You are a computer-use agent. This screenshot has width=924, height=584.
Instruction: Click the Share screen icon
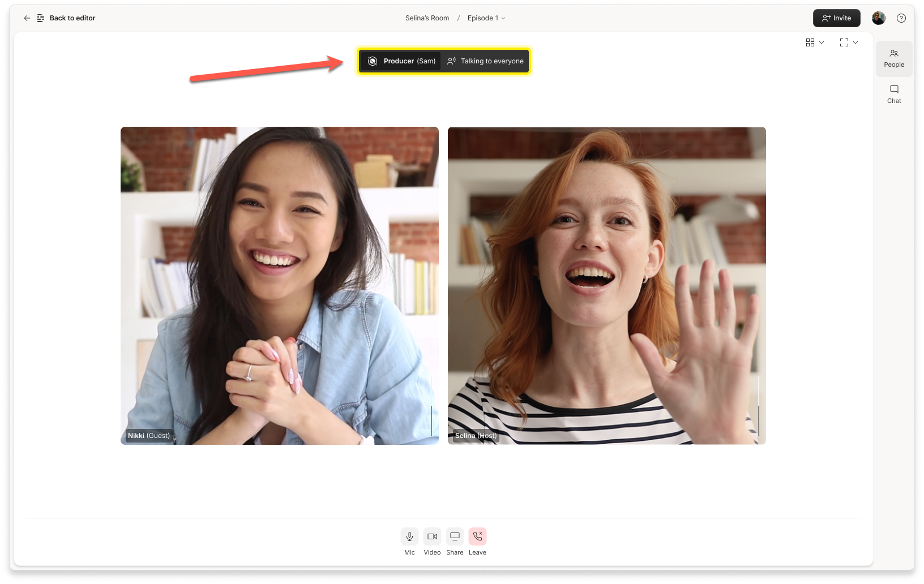pos(455,536)
